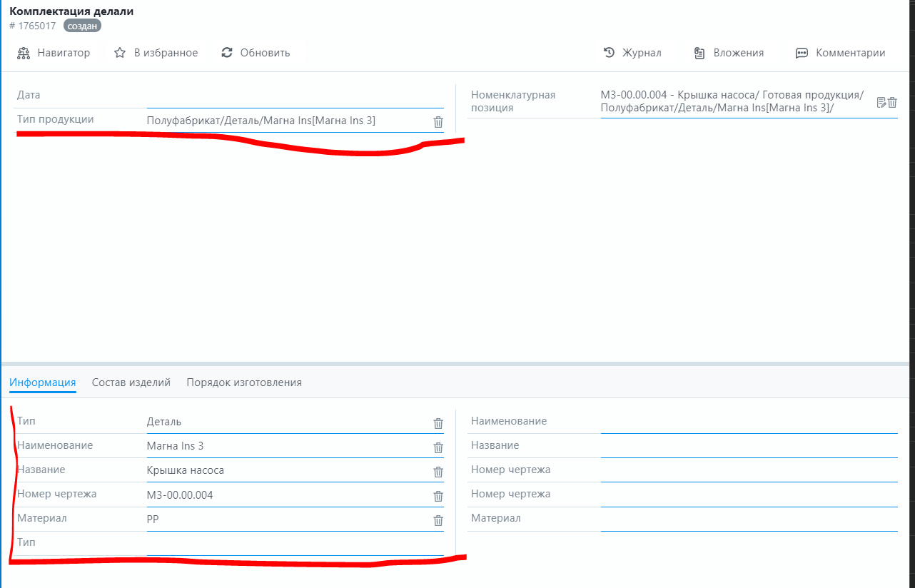Viewport: 915px width, 588px height.
Task: Show Вложения attachments
Action: tap(729, 53)
